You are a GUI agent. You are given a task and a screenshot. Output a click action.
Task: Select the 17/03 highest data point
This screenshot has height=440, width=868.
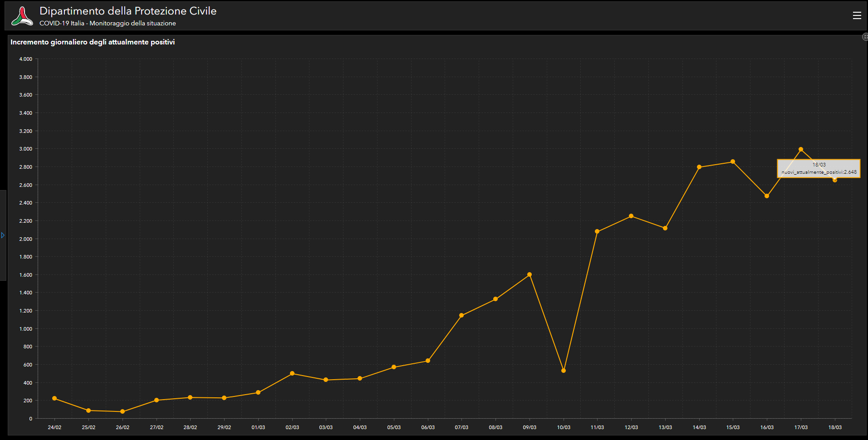point(801,149)
